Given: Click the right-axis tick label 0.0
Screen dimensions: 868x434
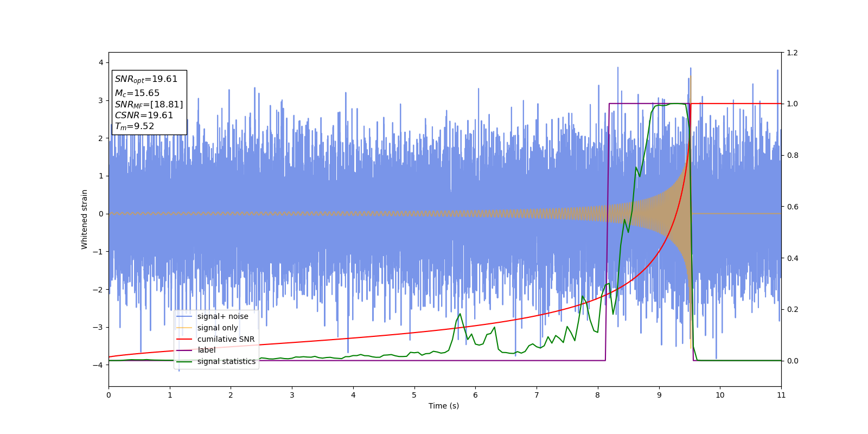Looking at the screenshot, I should coord(793,361).
